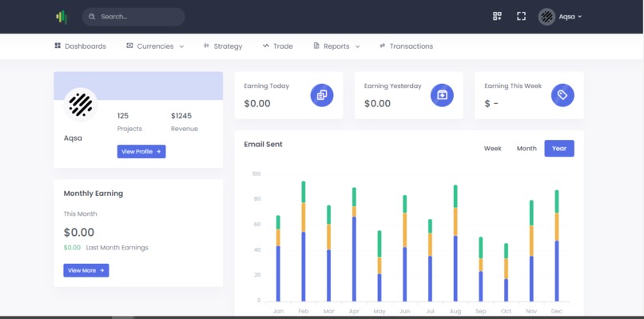This screenshot has width=644, height=319.
Task: Click the Currencies money icon
Action: (129, 46)
